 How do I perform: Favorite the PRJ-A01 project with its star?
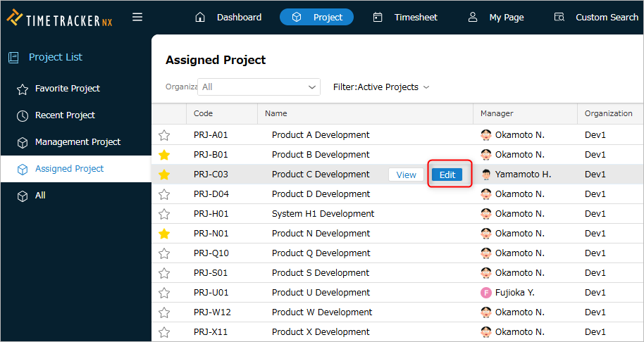click(x=164, y=135)
